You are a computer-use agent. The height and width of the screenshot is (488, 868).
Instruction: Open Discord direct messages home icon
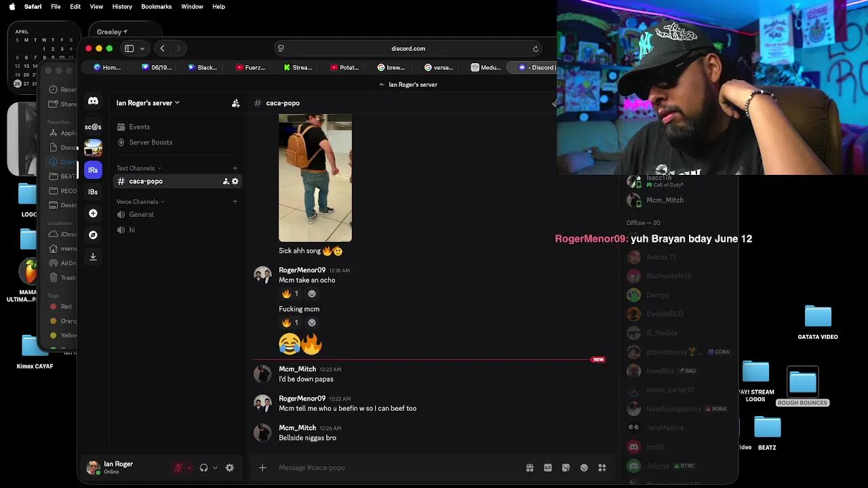pos(93,102)
